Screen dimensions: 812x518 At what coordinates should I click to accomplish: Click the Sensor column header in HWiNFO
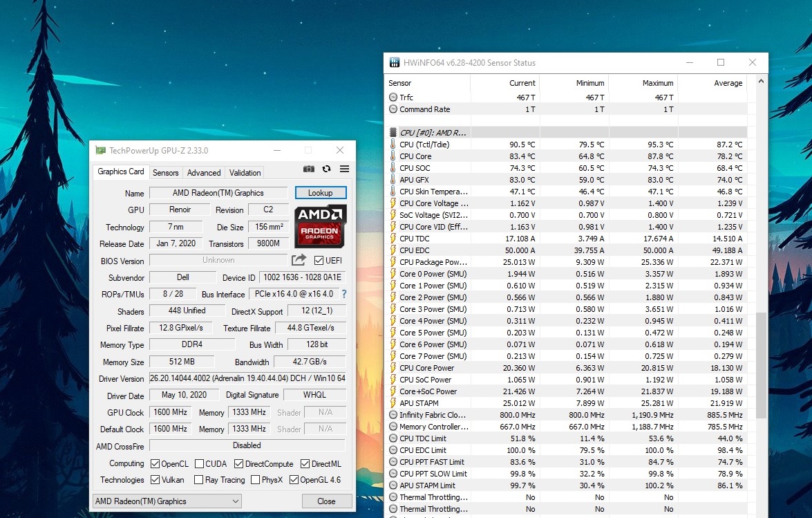pyautogui.click(x=427, y=83)
